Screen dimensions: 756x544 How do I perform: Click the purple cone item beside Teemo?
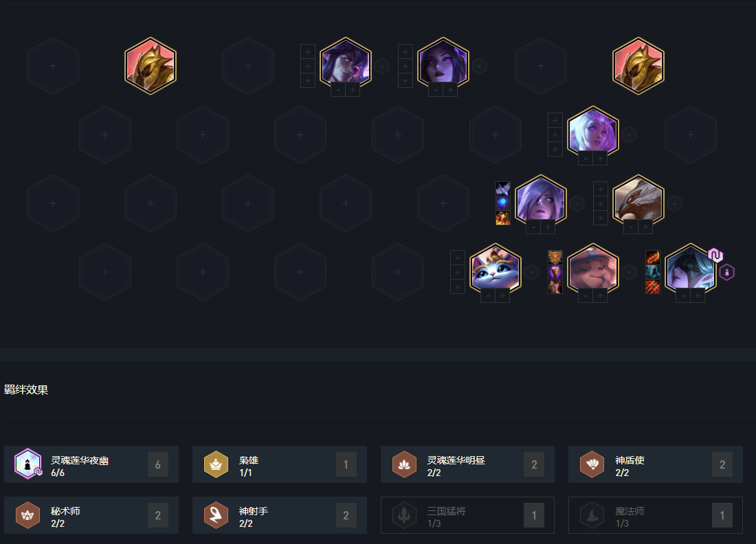point(555,272)
